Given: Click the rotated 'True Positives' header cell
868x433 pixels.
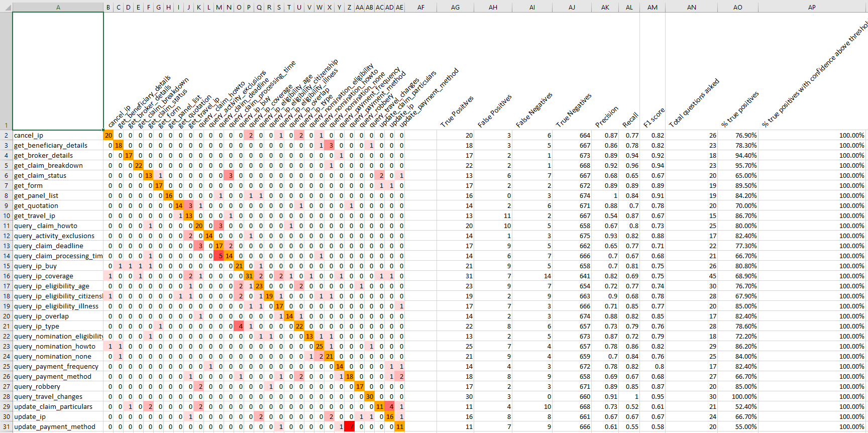Looking at the screenshot, I should [457, 112].
